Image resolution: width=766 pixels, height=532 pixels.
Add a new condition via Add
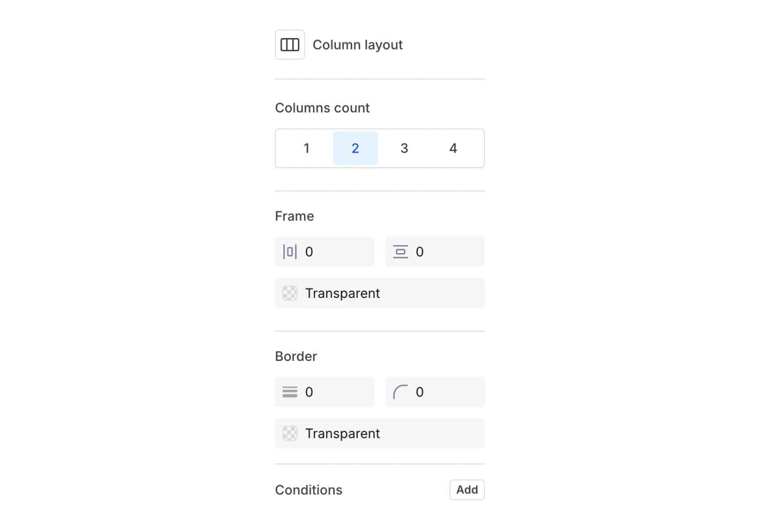coord(467,490)
